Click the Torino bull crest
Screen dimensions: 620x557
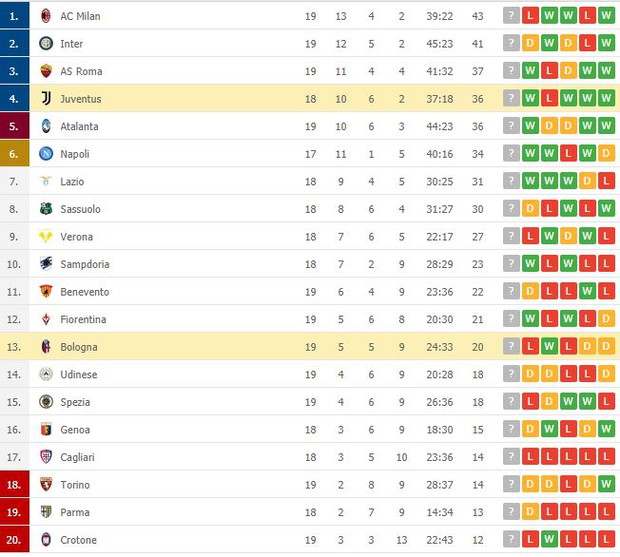[46, 484]
